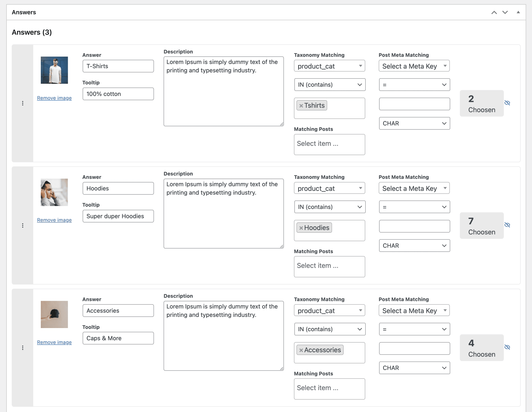The width and height of the screenshot is (532, 412).
Task: Remove the 'Hoodies' taxonomy tag via its × icon
Action: [x=301, y=227]
